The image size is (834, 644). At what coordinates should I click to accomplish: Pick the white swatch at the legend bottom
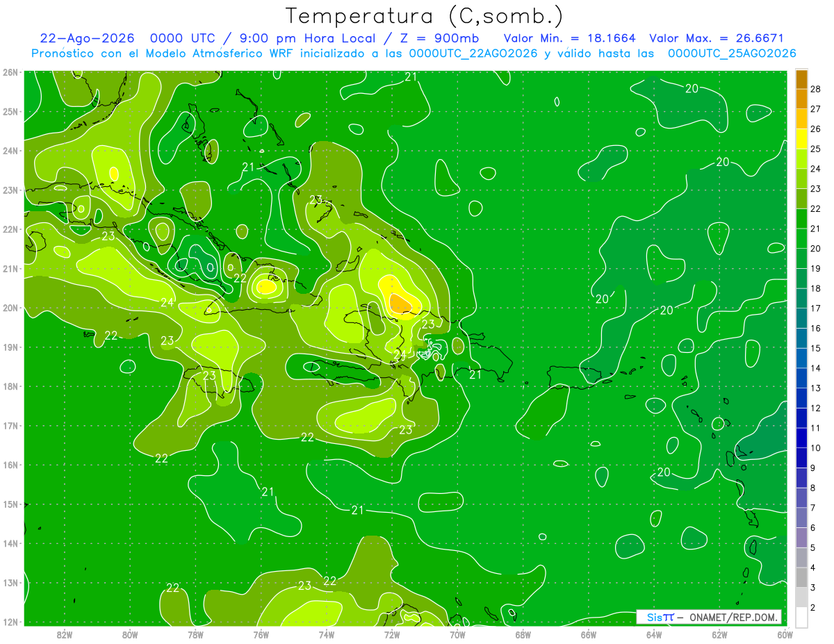click(801, 617)
